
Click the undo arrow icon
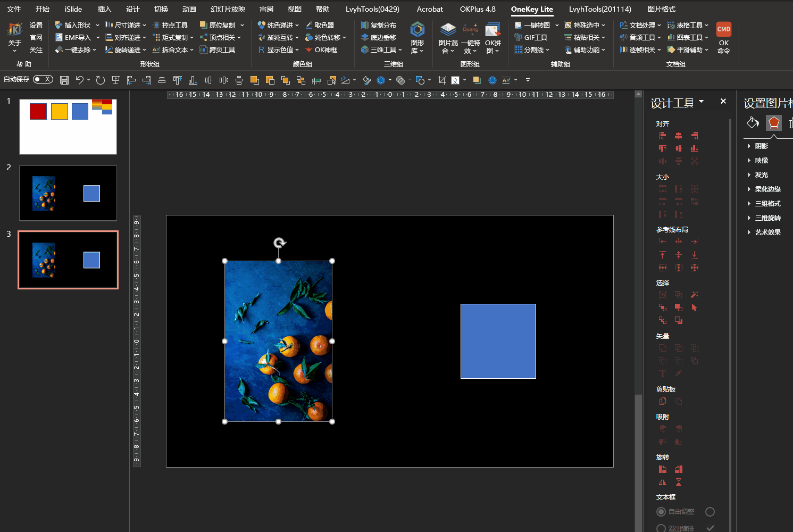[79, 80]
